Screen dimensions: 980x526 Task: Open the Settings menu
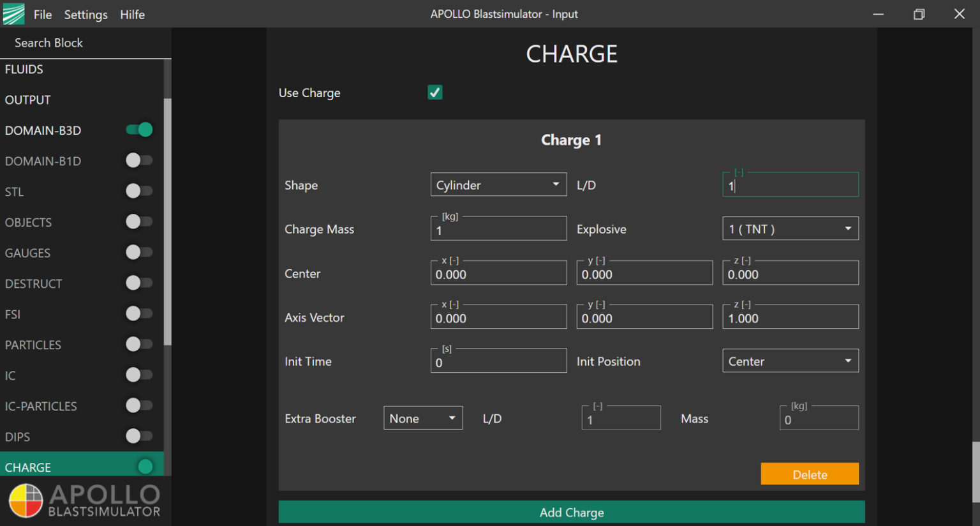coord(85,14)
